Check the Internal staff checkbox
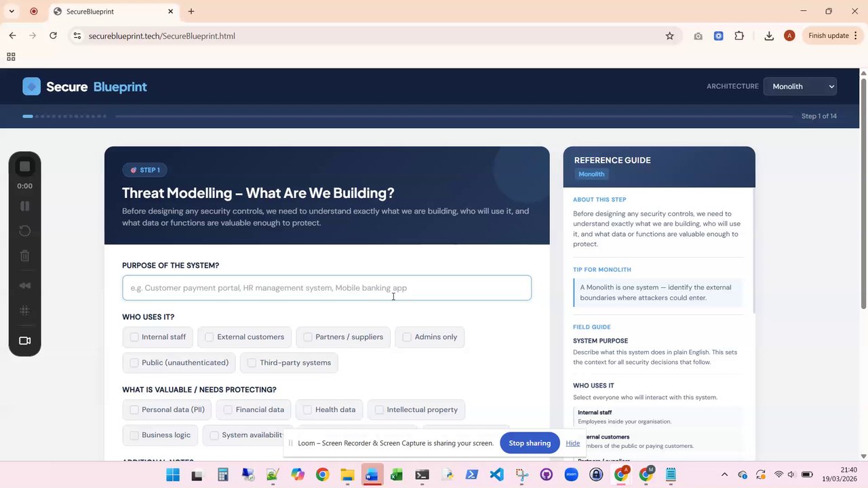The height and width of the screenshot is (488, 868). [134, 337]
